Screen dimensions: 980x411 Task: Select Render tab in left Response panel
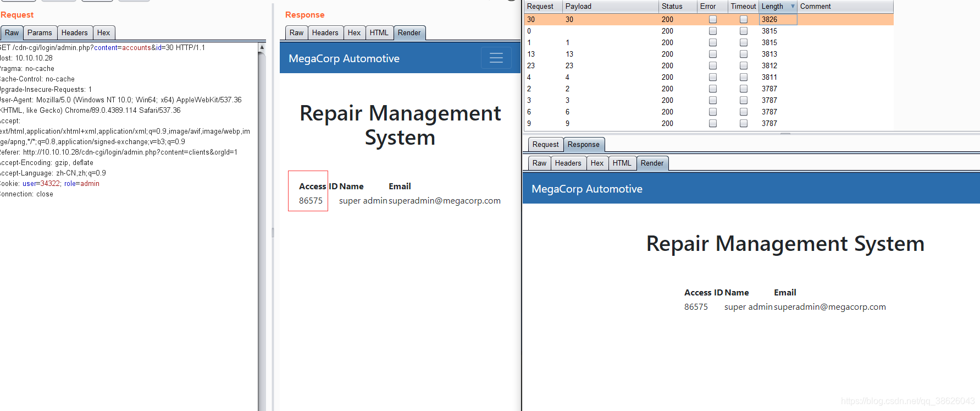[x=409, y=33]
